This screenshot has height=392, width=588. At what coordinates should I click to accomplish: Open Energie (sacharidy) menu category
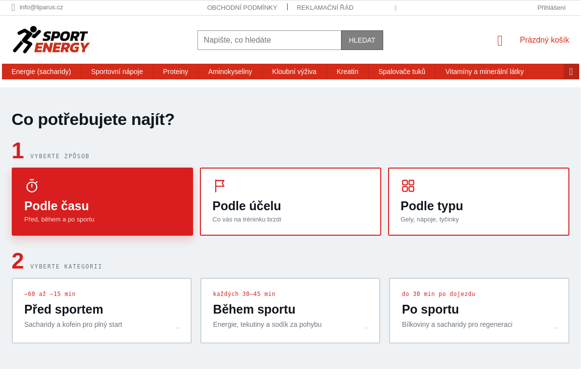pyautogui.click(x=41, y=72)
